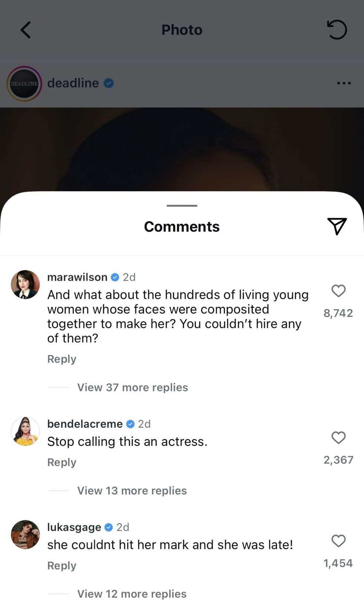Reply to marawilson's comment
This screenshot has width=364, height=615.
(61, 359)
